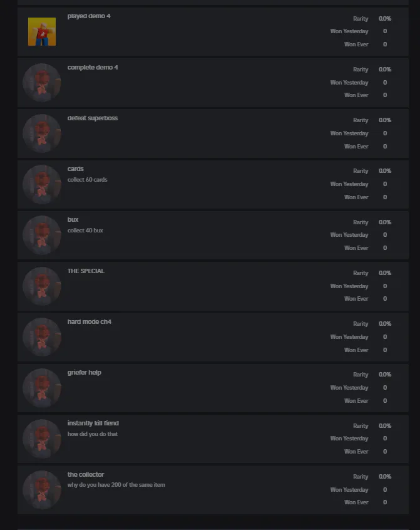Open the played demo 4 badge title
The height and width of the screenshot is (530, 420).
[x=89, y=16]
